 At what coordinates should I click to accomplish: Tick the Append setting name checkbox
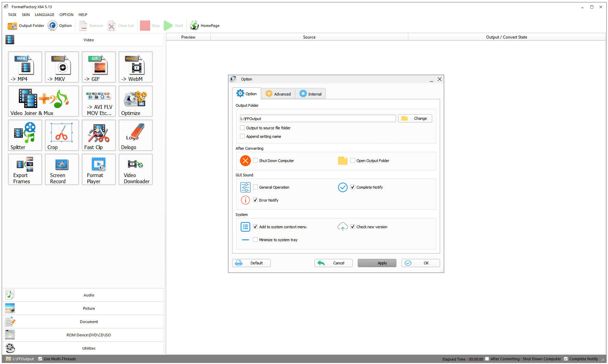[242, 136]
